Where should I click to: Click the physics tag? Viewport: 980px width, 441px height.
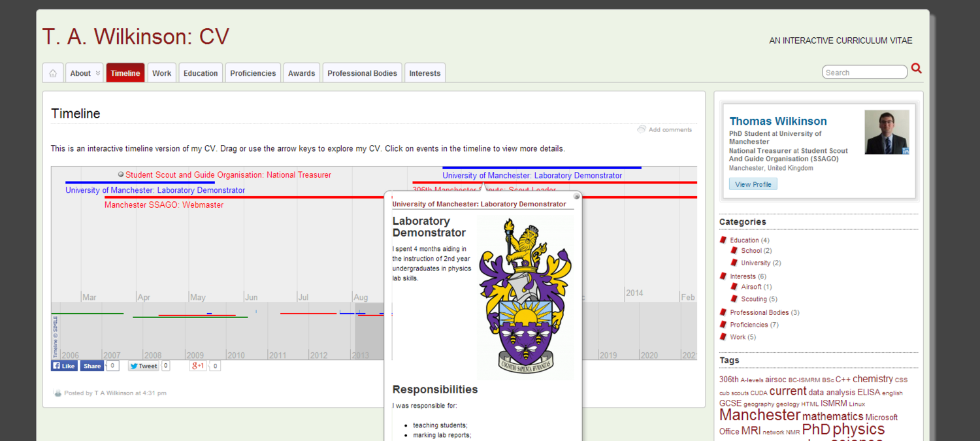coord(858,429)
